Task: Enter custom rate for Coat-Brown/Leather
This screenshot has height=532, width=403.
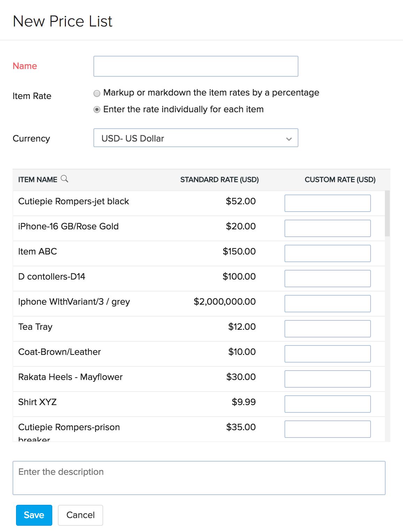Action: (327, 354)
